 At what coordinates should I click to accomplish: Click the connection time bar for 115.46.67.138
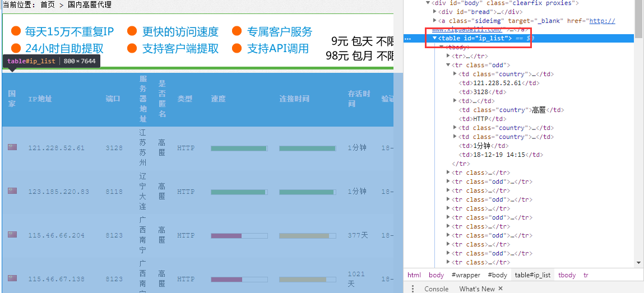point(308,280)
